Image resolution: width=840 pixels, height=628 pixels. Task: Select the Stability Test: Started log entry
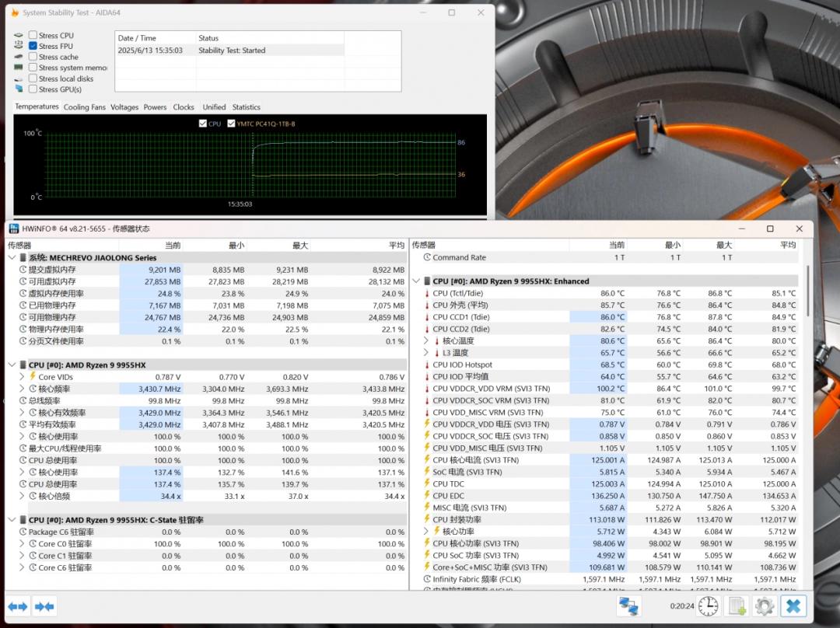point(232,51)
